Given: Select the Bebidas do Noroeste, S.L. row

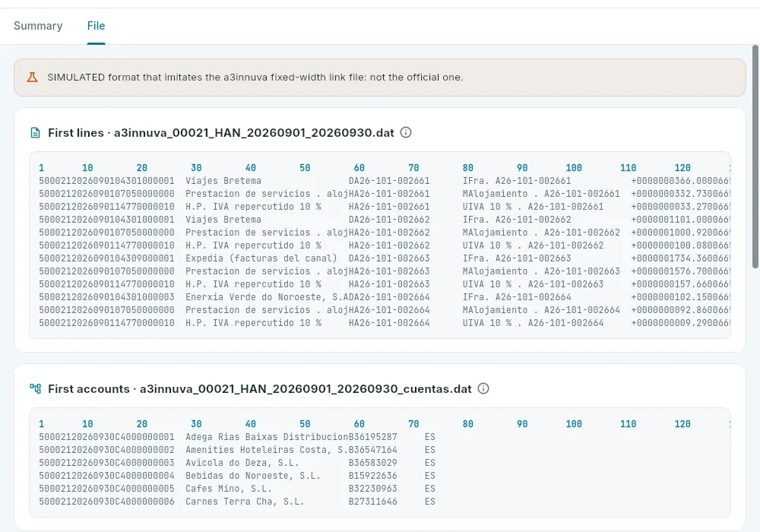Looking at the screenshot, I should point(237,476).
